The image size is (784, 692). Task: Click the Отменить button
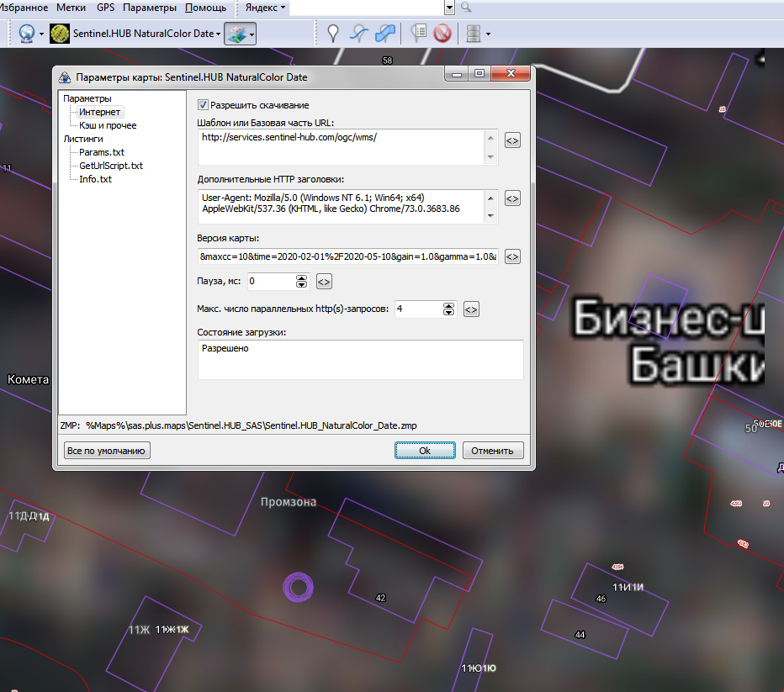493,451
